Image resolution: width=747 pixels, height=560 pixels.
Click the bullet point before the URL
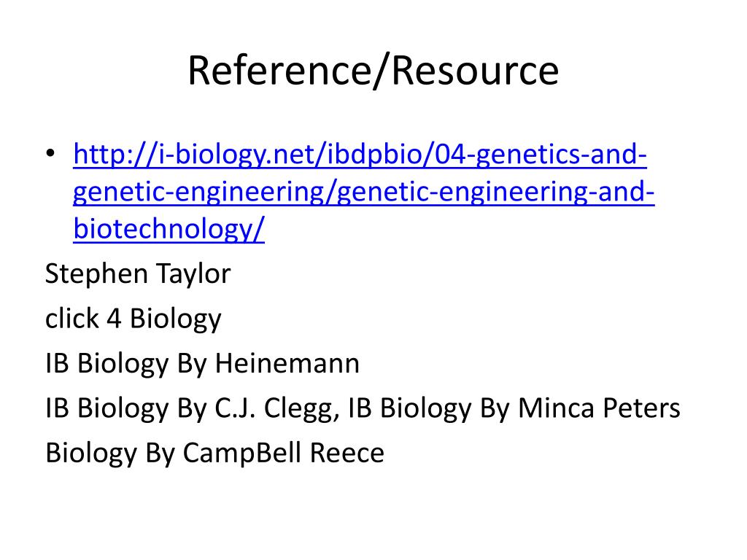click(x=50, y=155)
